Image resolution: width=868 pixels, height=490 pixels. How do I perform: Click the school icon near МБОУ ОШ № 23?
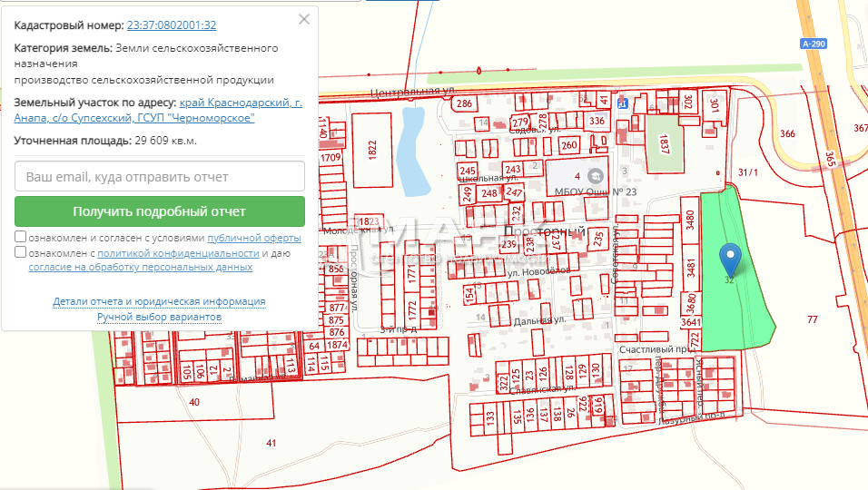click(596, 175)
